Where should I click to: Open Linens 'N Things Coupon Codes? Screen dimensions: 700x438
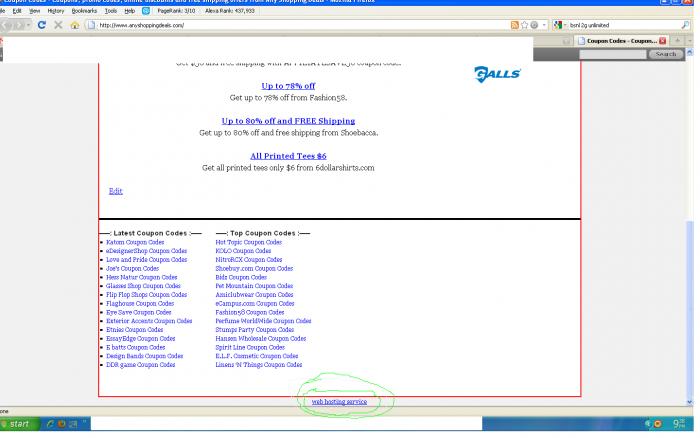pos(258,365)
